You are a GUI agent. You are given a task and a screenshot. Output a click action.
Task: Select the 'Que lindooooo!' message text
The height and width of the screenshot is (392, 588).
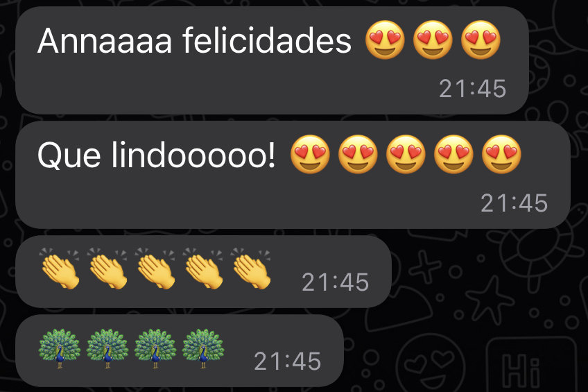[157, 155]
